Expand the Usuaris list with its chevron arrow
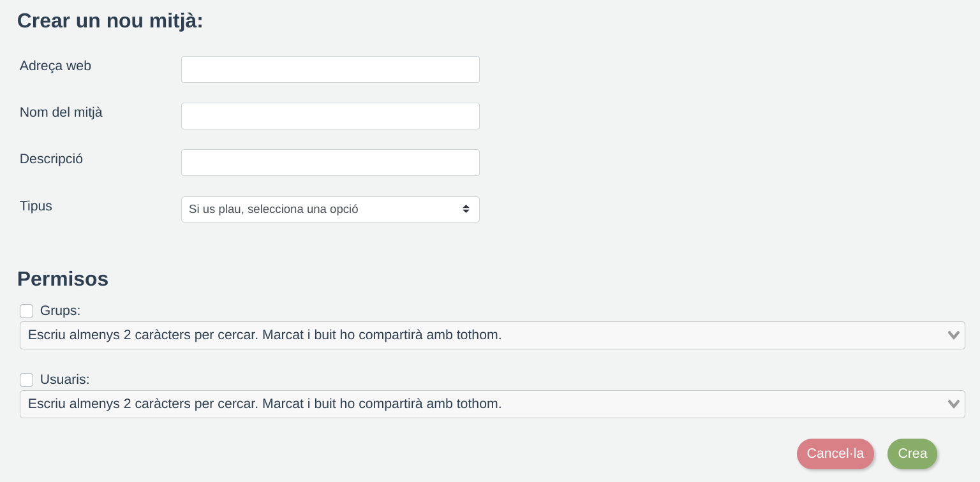The image size is (980, 482). [954, 404]
